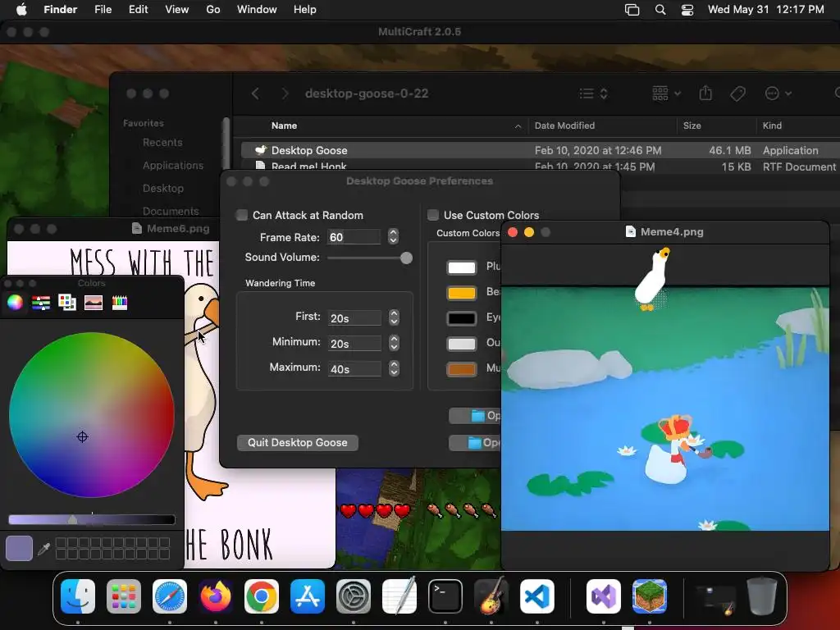Open MultiCraft from the Dock
The width and height of the screenshot is (840, 630).
650,596
